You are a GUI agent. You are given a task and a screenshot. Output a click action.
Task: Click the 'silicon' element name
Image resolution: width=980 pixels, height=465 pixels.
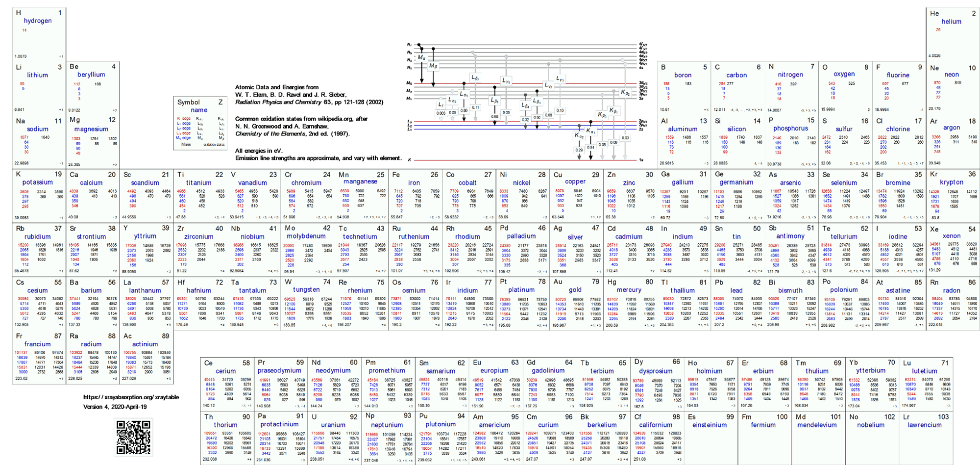pyautogui.click(x=736, y=129)
